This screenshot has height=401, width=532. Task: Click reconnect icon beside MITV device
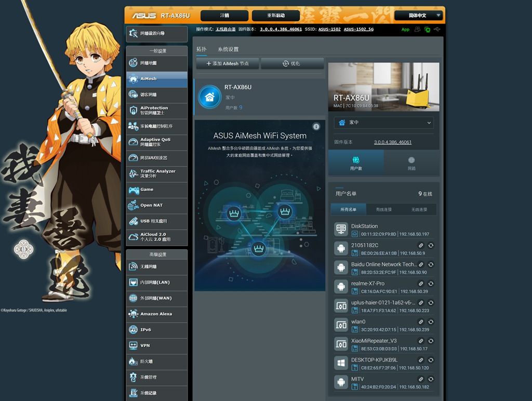[x=431, y=379]
